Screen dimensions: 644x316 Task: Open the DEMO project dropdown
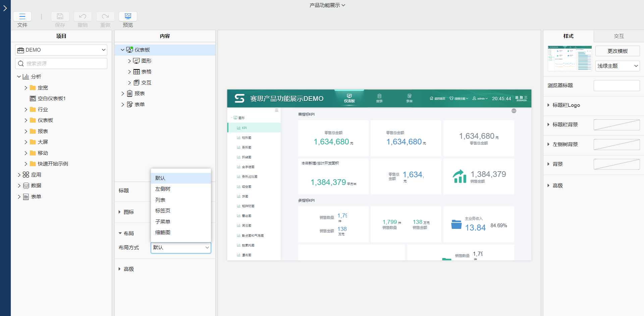point(61,50)
